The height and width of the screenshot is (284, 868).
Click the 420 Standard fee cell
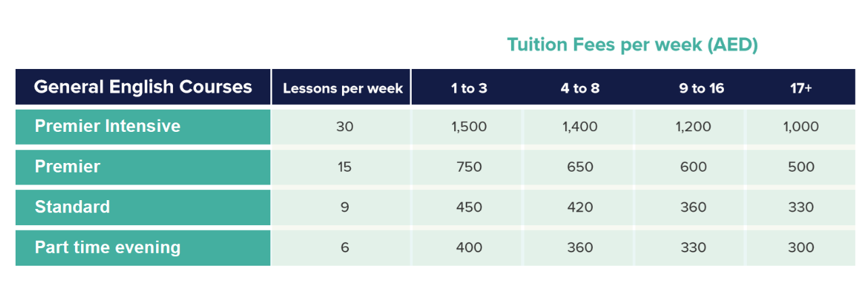580,207
